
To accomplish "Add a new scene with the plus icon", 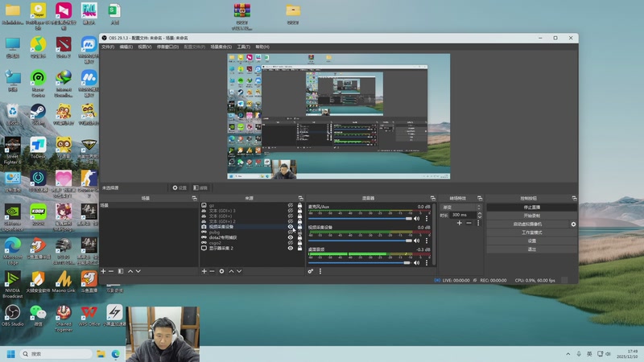I will click(x=103, y=271).
